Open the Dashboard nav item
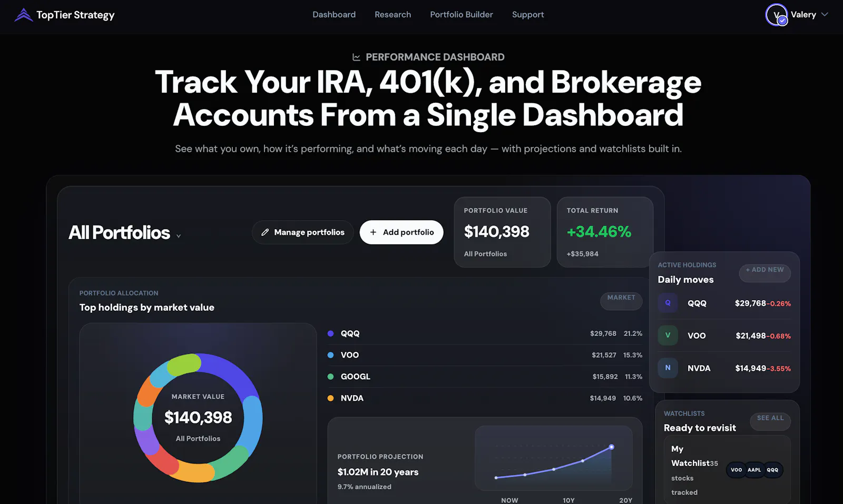This screenshot has height=504, width=843. click(334, 15)
